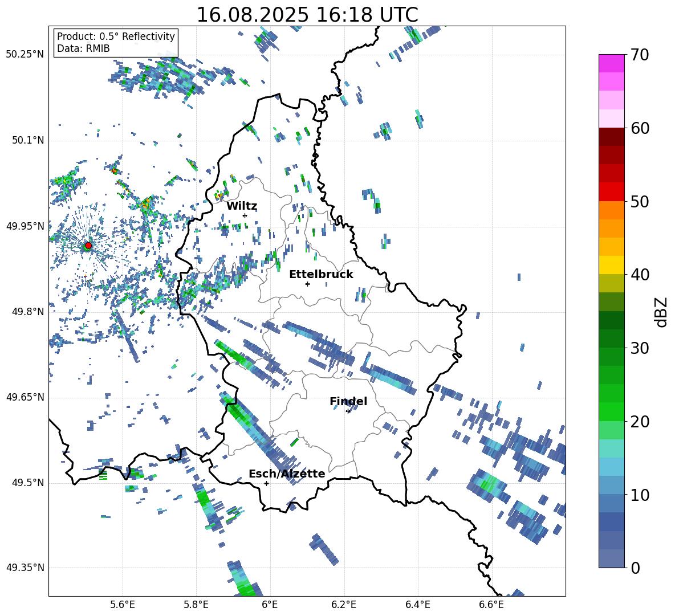Click the Findel label
Viewport: 675px width, 616px height.
348,401
